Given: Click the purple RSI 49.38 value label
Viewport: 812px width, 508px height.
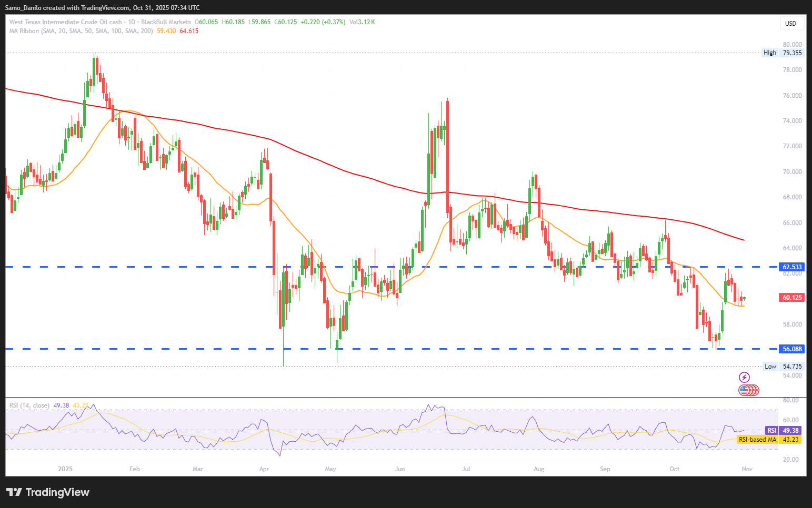Looking at the screenshot, I should pyautogui.click(x=784, y=431).
